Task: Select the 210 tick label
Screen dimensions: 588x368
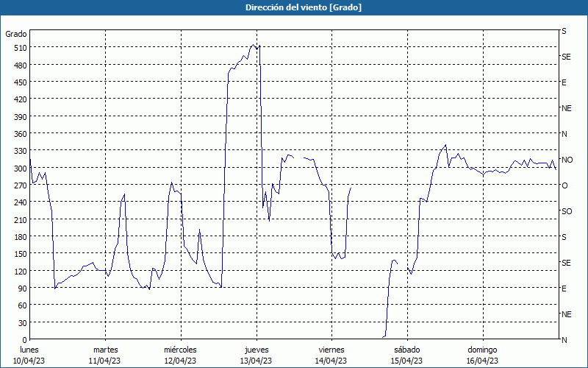Action: pos(21,219)
